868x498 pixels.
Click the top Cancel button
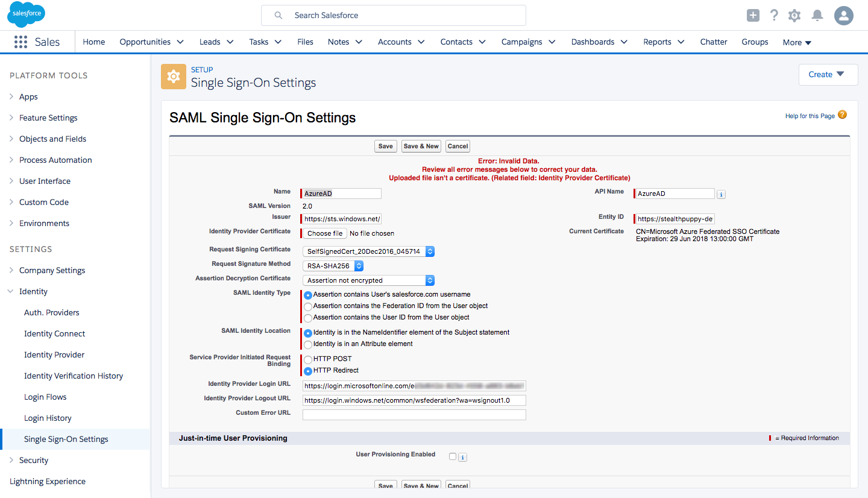click(458, 147)
